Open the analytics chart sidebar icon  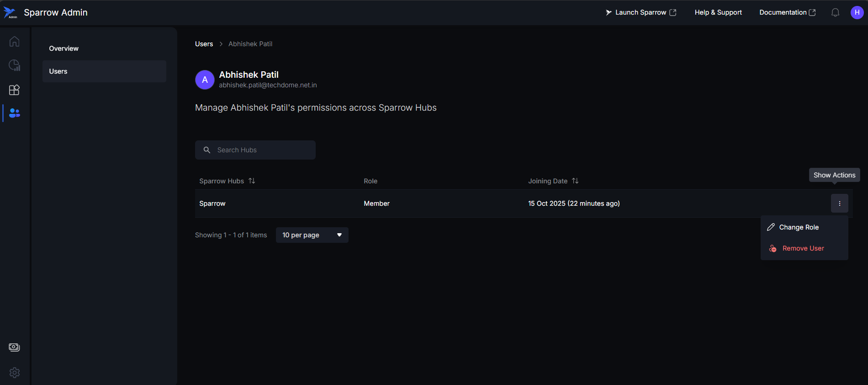click(x=14, y=65)
